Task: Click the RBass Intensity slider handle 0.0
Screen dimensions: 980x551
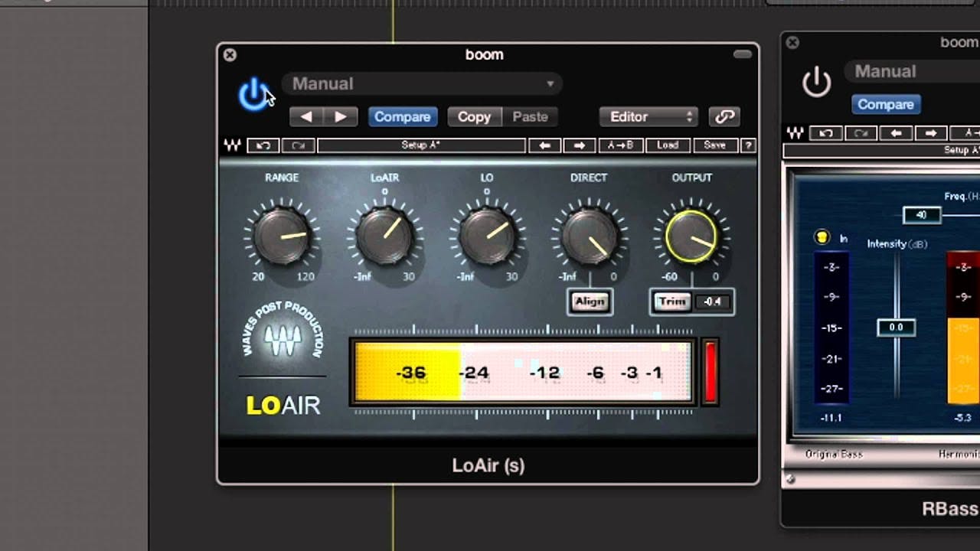Action: pos(896,328)
